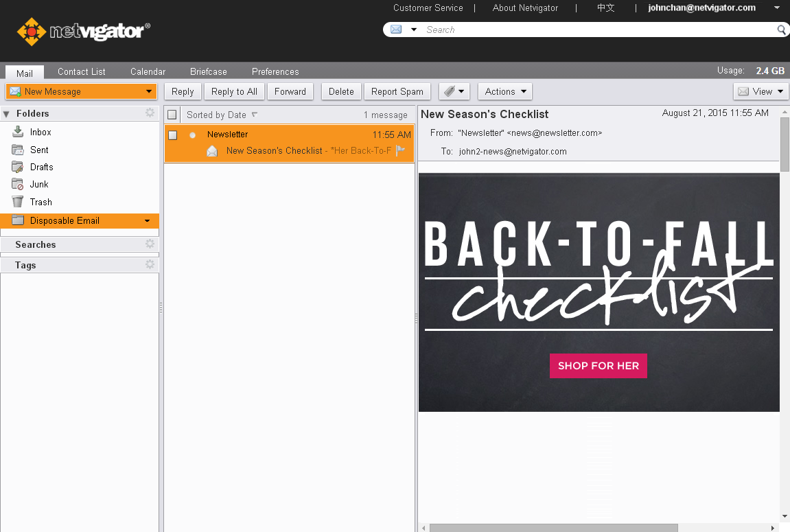Click the Folders gear options icon
The width and height of the screenshot is (790, 532).
tap(150, 113)
